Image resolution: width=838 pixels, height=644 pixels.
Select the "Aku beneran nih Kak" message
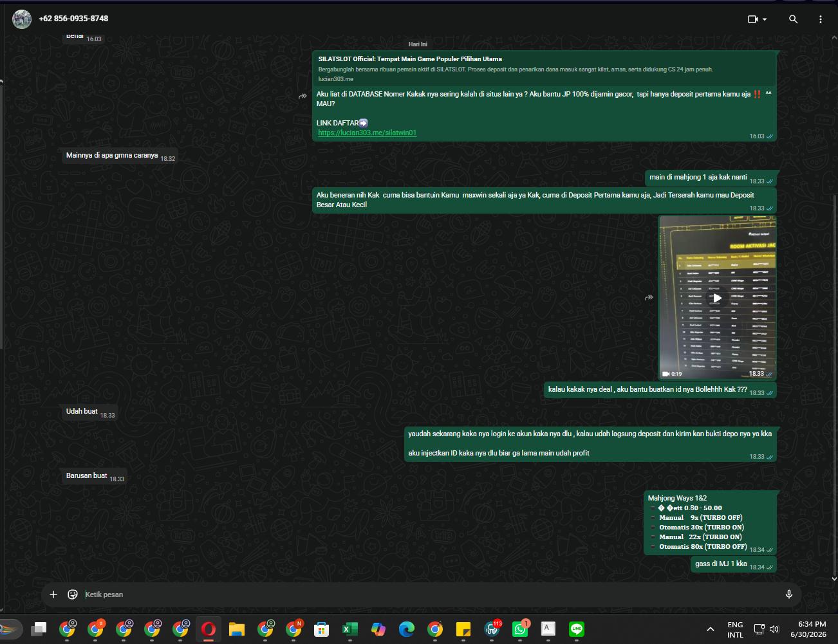[x=545, y=200]
